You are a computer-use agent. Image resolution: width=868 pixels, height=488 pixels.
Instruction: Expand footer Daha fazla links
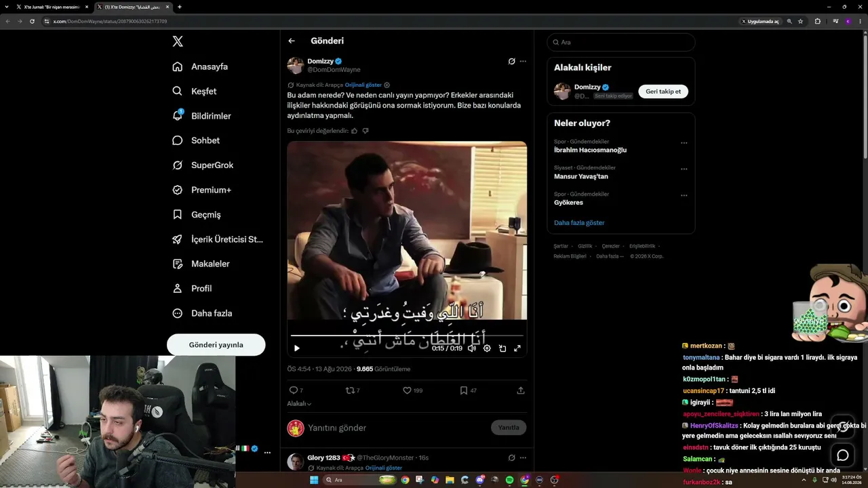(610, 256)
